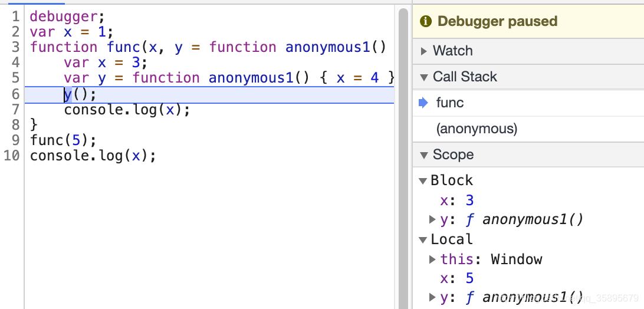Click the highlighted 'y();' call
644x309 pixels.
80,94
